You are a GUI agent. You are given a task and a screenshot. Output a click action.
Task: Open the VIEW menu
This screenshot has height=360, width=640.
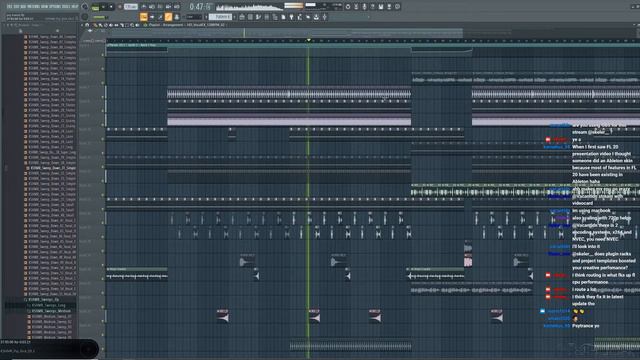[x=45, y=7]
